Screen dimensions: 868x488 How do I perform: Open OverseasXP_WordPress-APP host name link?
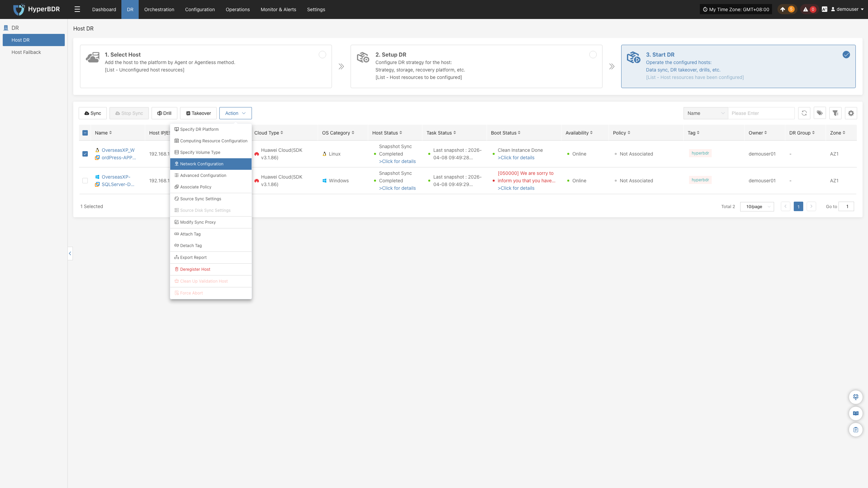(119, 154)
